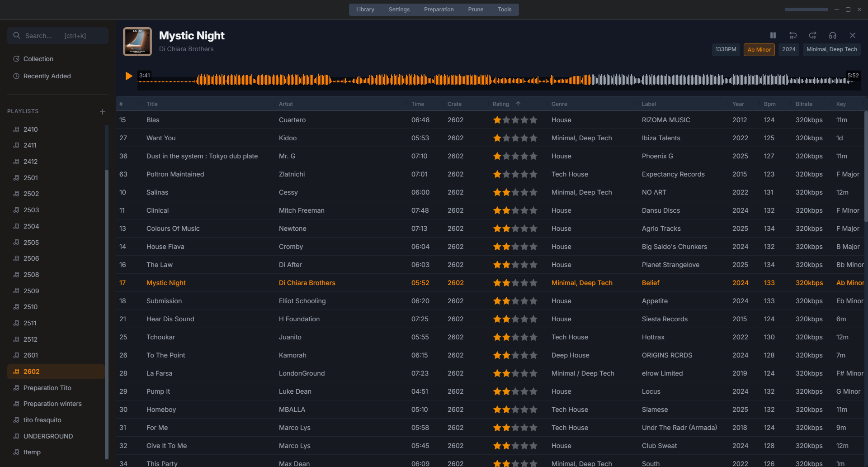Skip forward 10 seconds in the player
868x467 pixels.
(x=812, y=35)
